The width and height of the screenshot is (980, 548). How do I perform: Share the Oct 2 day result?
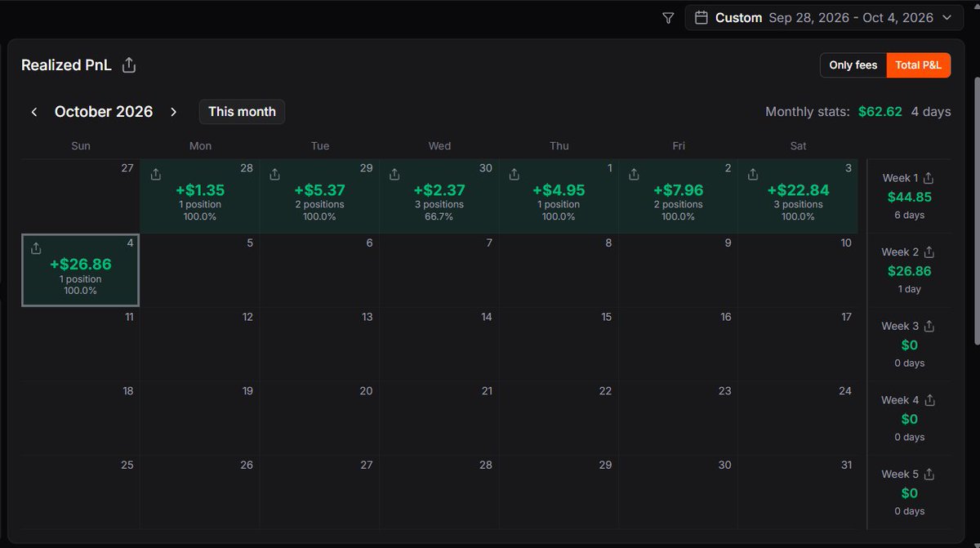[634, 174]
